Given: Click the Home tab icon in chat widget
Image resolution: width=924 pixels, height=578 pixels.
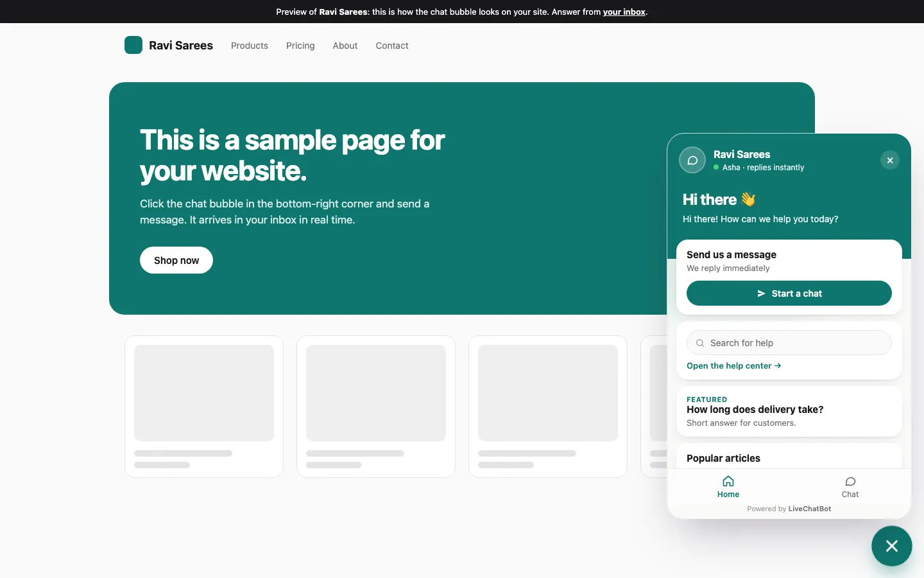Looking at the screenshot, I should tap(728, 482).
